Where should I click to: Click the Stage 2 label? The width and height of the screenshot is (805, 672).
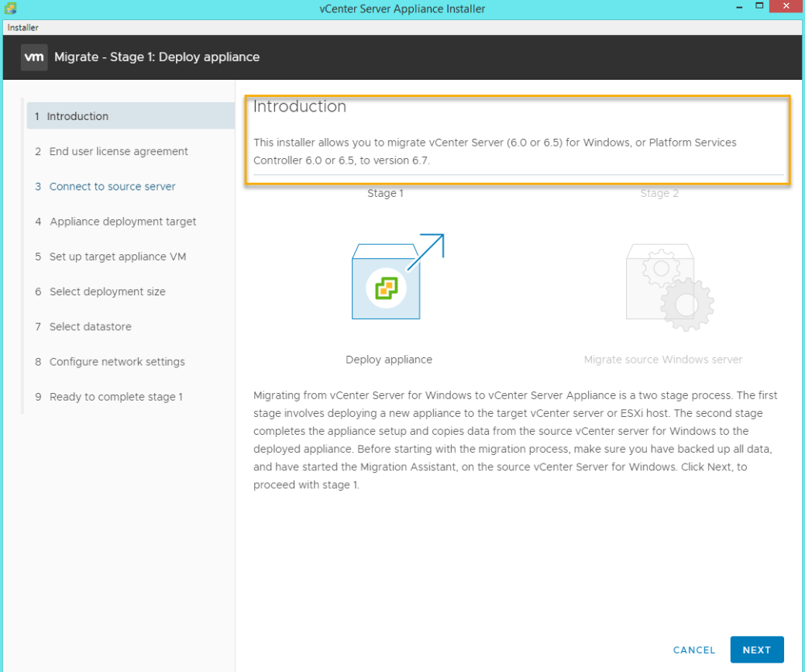659,193
